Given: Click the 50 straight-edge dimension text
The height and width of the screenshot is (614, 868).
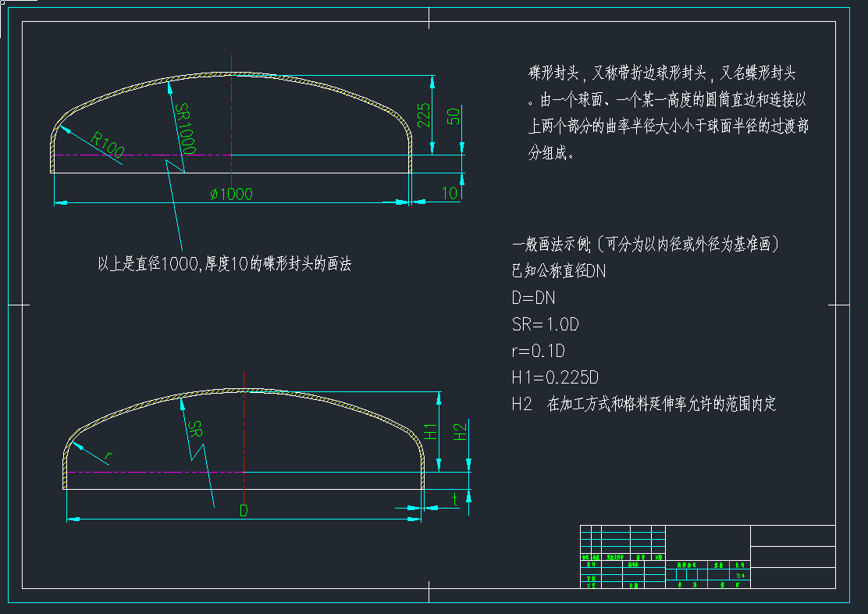Looking at the screenshot, I should [x=454, y=116].
